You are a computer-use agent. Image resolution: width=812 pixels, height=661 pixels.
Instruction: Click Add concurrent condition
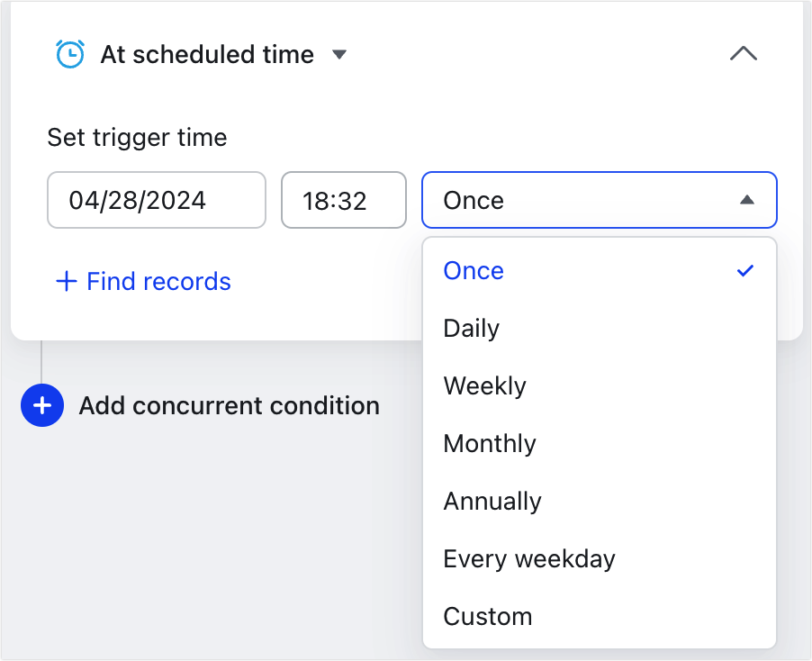click(229, 405)
